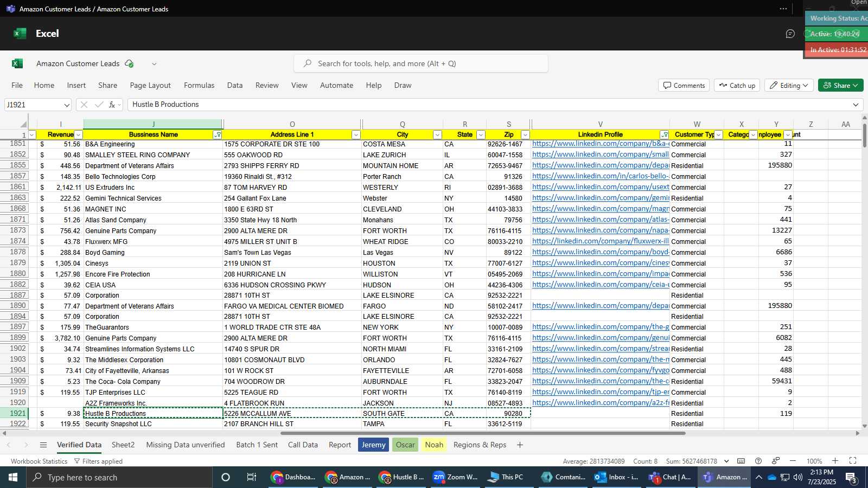This screenshot has height=488, width=868.
Task: Click the Excel app logo in header
Action: 20,34
